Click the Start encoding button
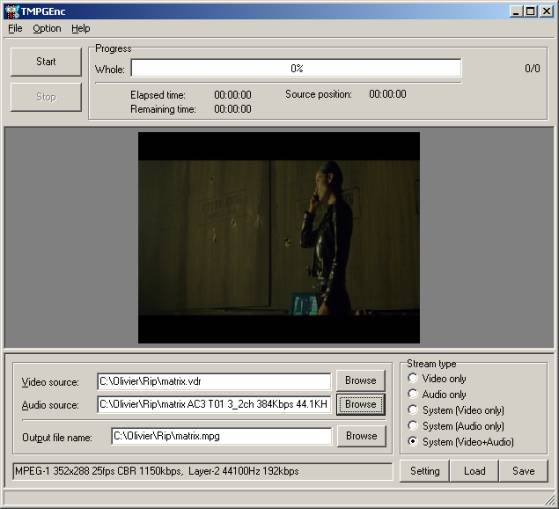 click(46, 62)
